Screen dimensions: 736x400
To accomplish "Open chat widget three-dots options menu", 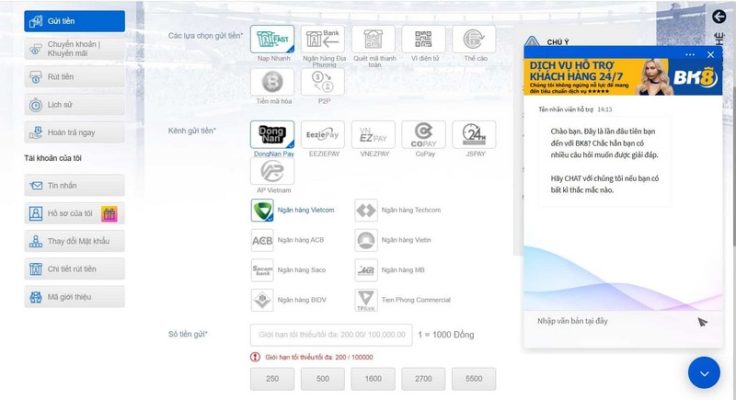I will 690,54.
